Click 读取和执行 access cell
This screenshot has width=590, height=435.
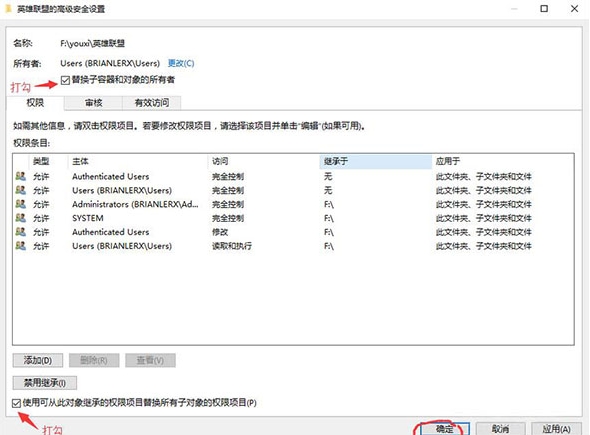tap(232, 246)
